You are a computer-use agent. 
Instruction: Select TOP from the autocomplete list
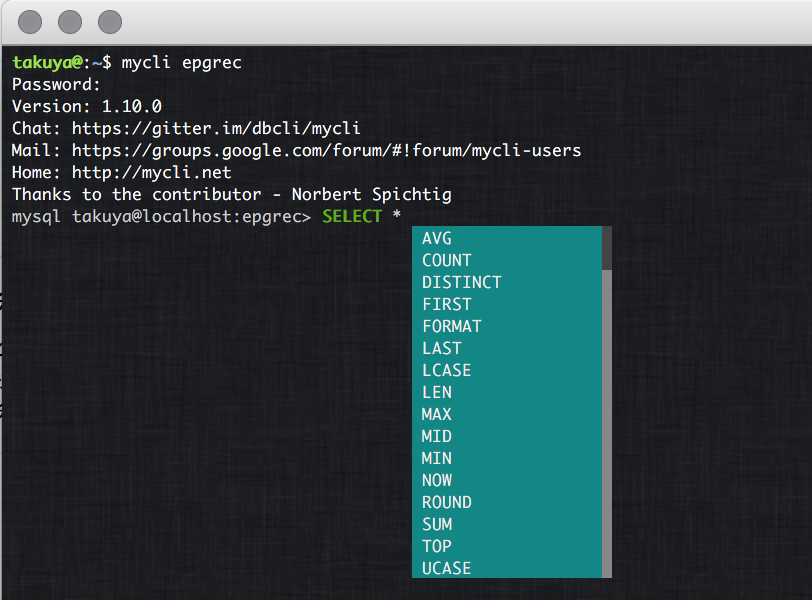(x=507, y=546)
